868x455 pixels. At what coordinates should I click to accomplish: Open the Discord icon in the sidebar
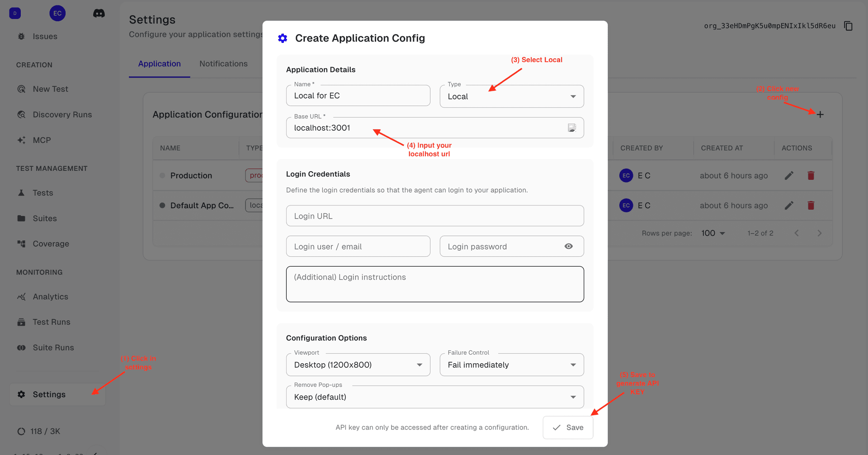click(99, 14)
